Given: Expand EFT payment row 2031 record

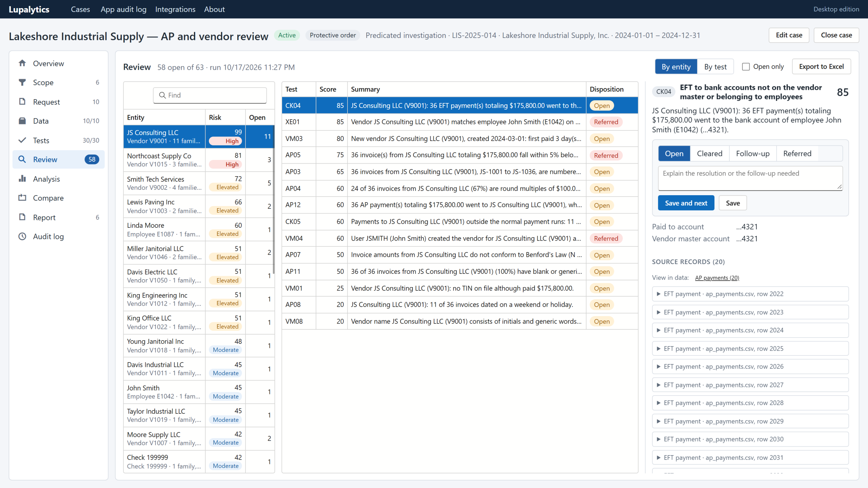Looking at the screenshot, I should 750,457.
